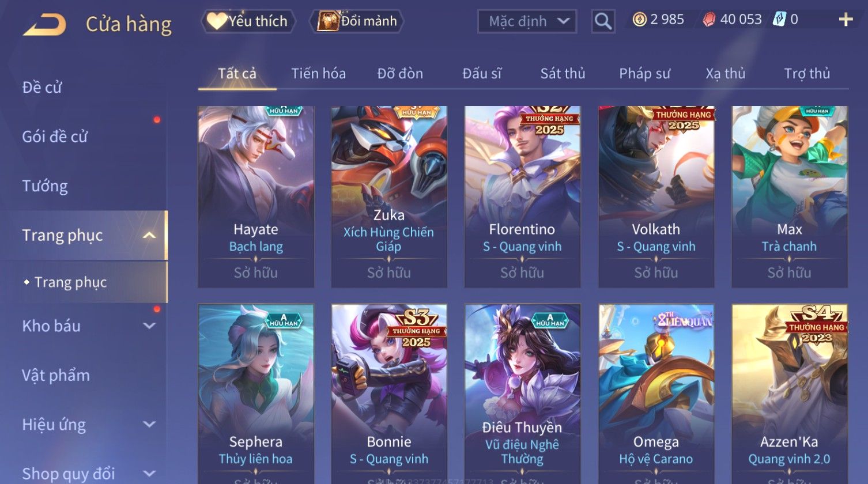Expand the Kho báu sidebar section
Viewport: 868px width, 484px height.
[149, 326]
